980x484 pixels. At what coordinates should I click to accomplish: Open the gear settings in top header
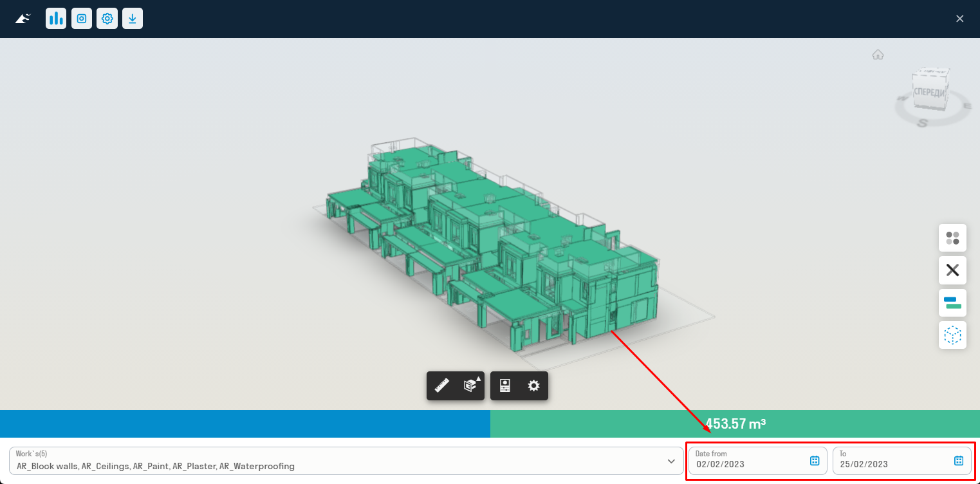tap(107, 19)
